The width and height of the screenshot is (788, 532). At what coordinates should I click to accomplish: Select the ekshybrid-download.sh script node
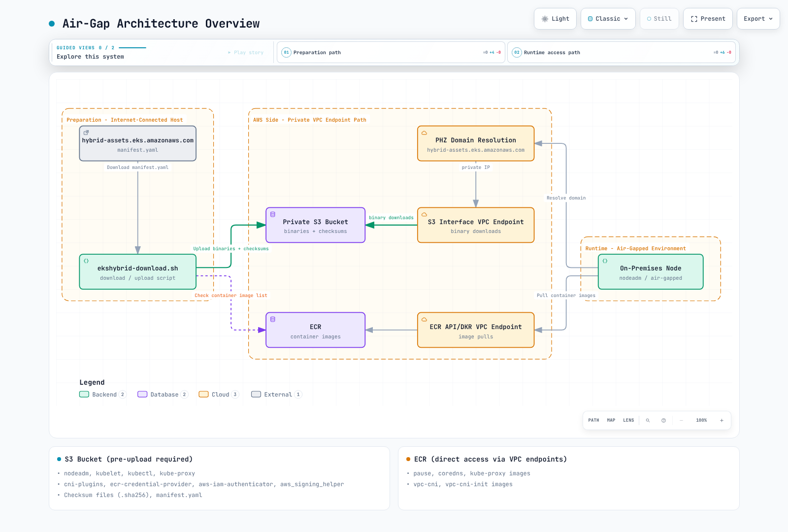(138, 271)
